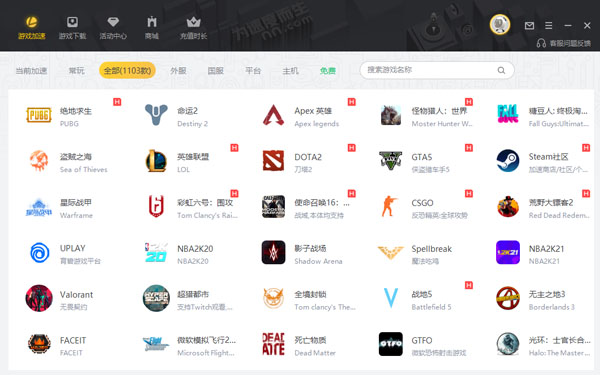Select the CSGO game icon
The width and height of the screenshot is (600, 375).
389,206
